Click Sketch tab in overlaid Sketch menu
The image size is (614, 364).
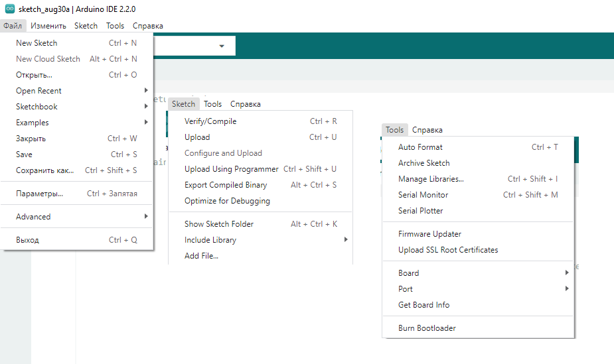184,104
